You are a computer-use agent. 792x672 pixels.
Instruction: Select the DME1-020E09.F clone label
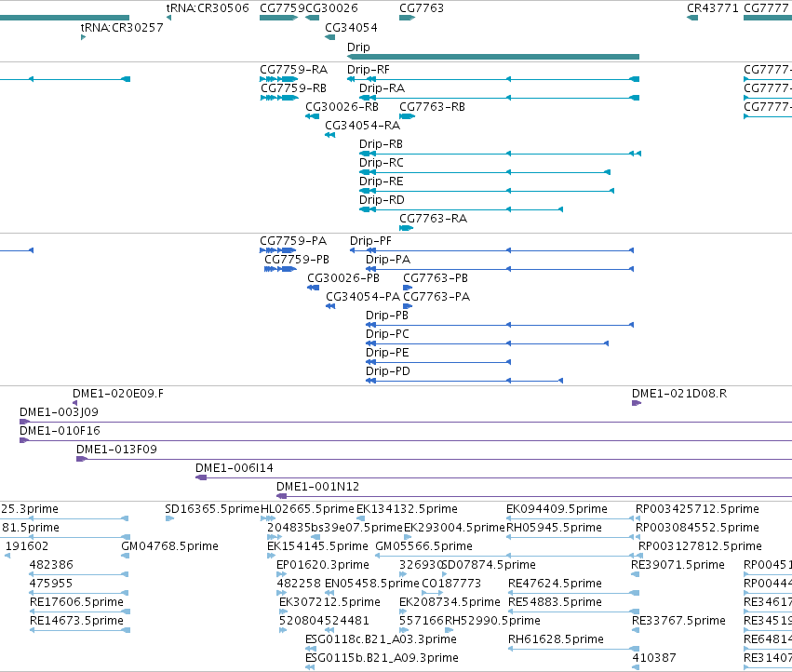point(118,394)
